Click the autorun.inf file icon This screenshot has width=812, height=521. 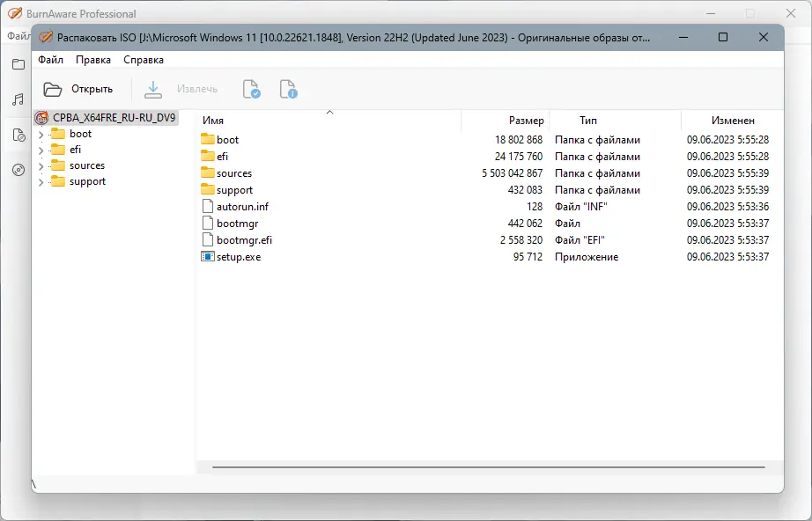click(x=208, y=206)
